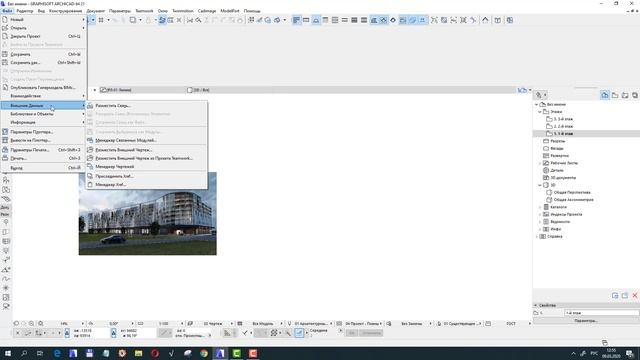
Task: Select the 3. 3-й этаж story
Action: pos(563,119)
